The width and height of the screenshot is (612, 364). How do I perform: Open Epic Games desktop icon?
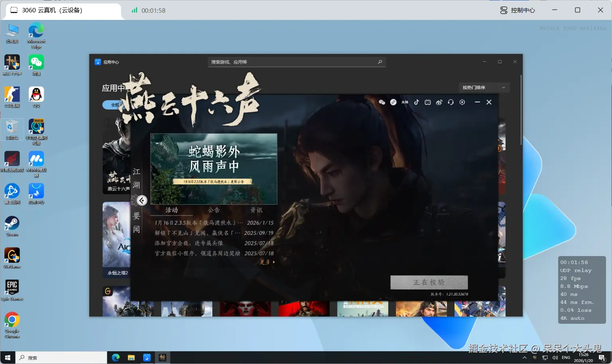12,290
